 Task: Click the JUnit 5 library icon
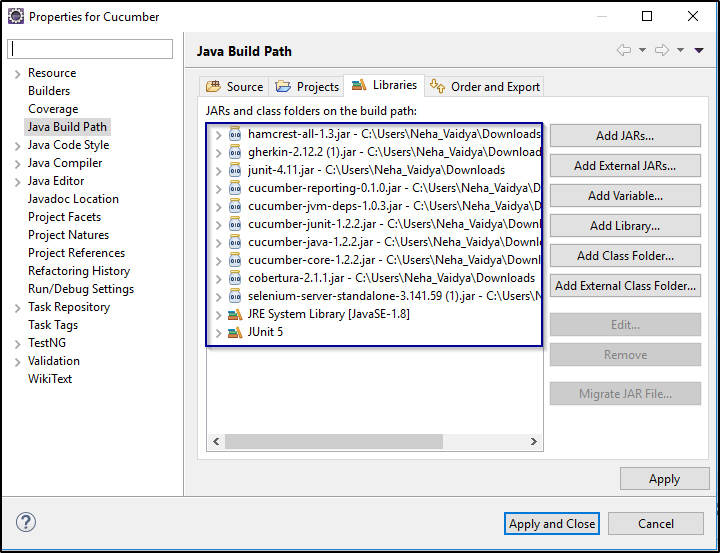click(x=235, y=333)
